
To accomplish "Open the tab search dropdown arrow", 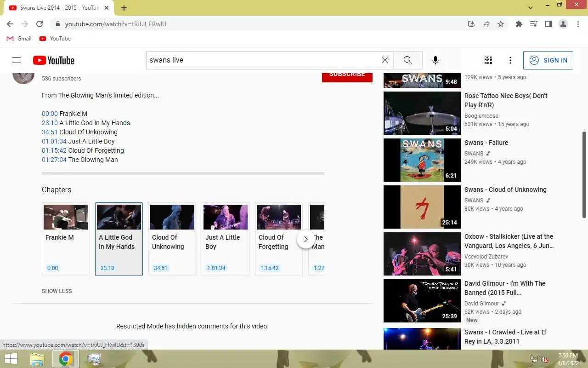I will pos(531,8).
